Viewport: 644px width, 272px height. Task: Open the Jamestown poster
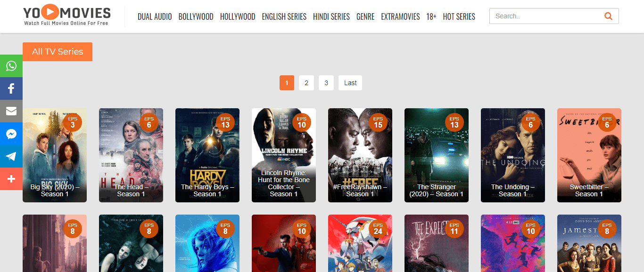589,243
